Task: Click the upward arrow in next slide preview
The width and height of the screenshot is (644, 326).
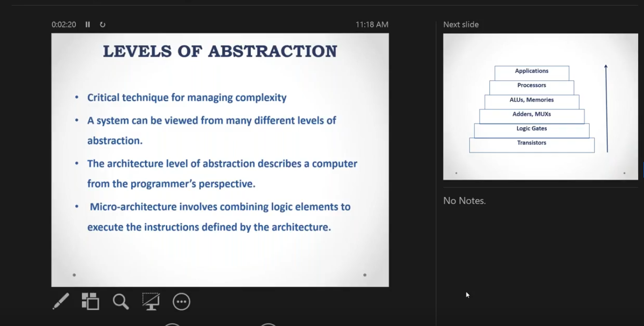Action: click(606, 108)
